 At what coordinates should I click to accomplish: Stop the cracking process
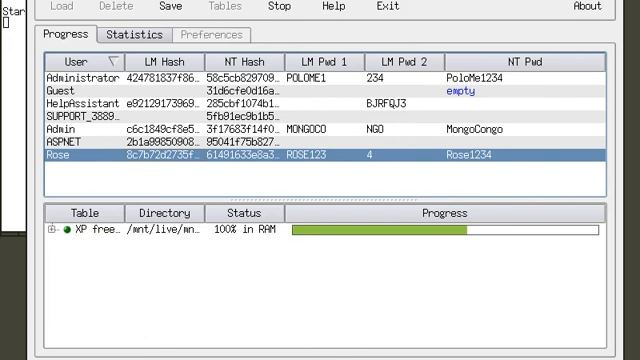279,6
